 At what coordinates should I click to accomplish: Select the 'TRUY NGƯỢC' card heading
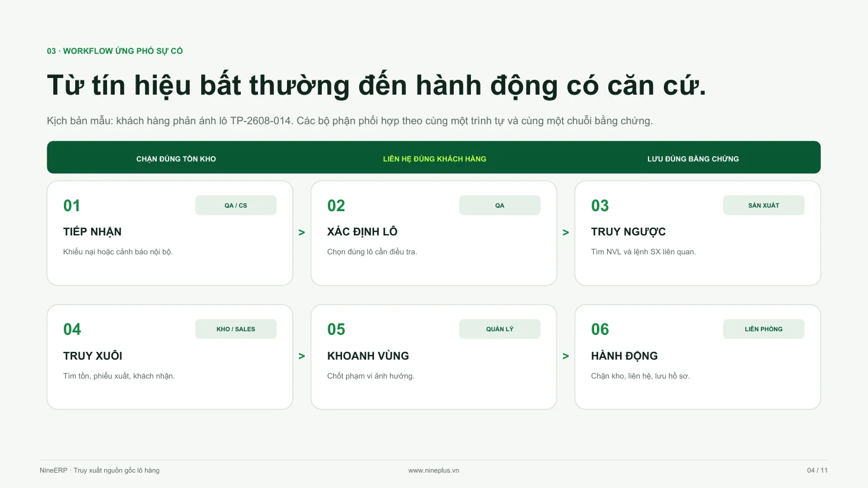pyautogui.click(x=628, y=232)
